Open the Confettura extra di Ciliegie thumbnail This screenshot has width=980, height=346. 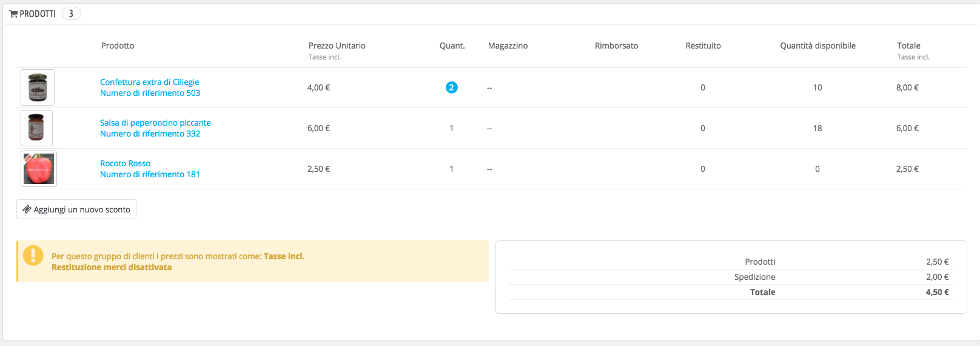coord(38,87)
